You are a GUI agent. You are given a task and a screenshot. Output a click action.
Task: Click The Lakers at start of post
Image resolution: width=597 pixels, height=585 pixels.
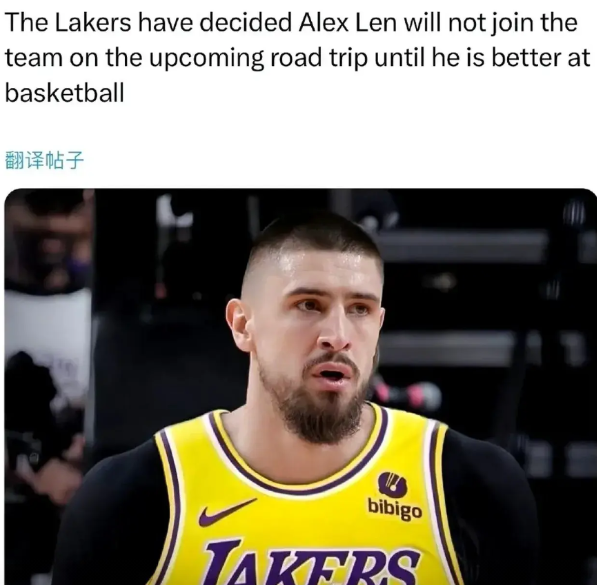68,23
